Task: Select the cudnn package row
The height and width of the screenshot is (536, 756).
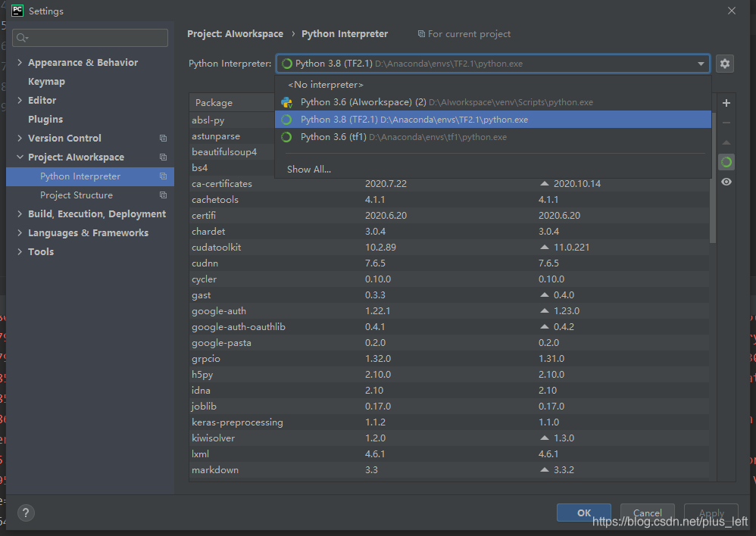Action: point(449,263)
